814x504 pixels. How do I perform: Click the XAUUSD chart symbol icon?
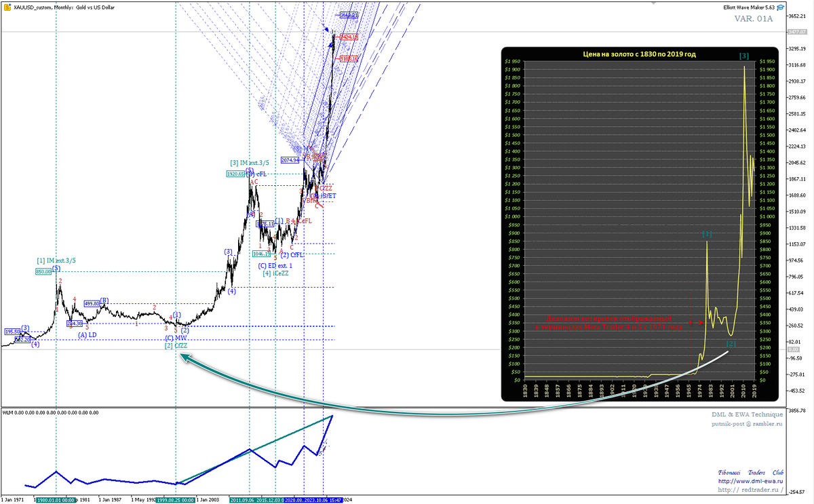6,6
